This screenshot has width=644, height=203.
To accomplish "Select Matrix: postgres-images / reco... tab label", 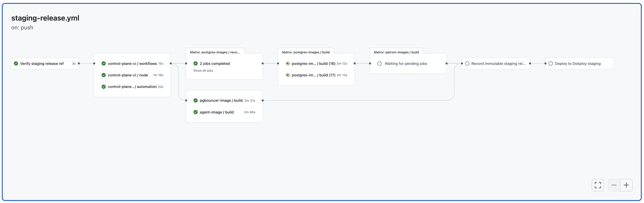I will tap(215, 52).
